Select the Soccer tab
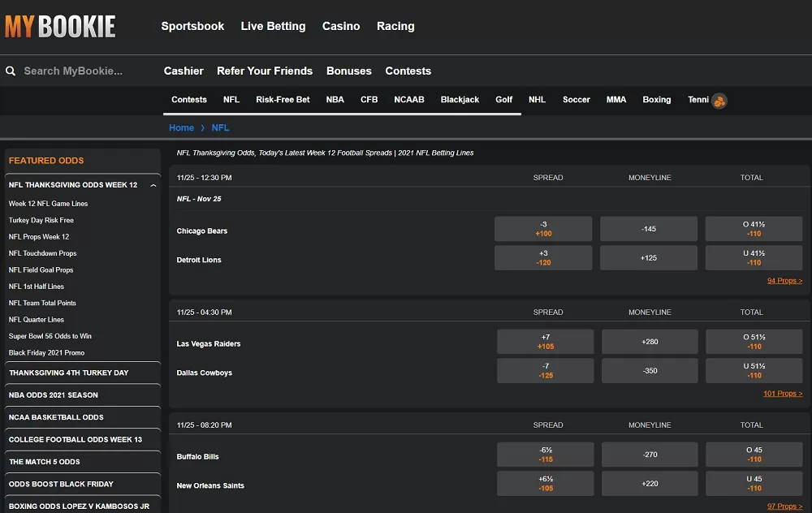This screenshot has height=513, width=812. click(x=577, y=99)
